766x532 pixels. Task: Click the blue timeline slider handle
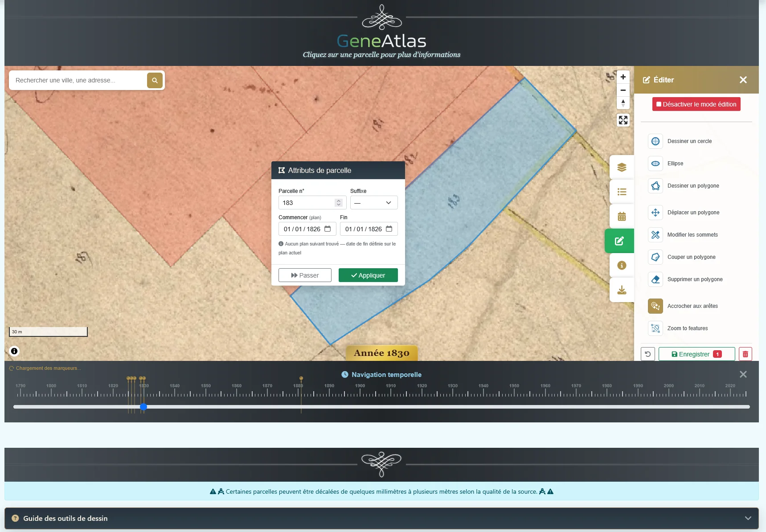(x=143, y=407)
